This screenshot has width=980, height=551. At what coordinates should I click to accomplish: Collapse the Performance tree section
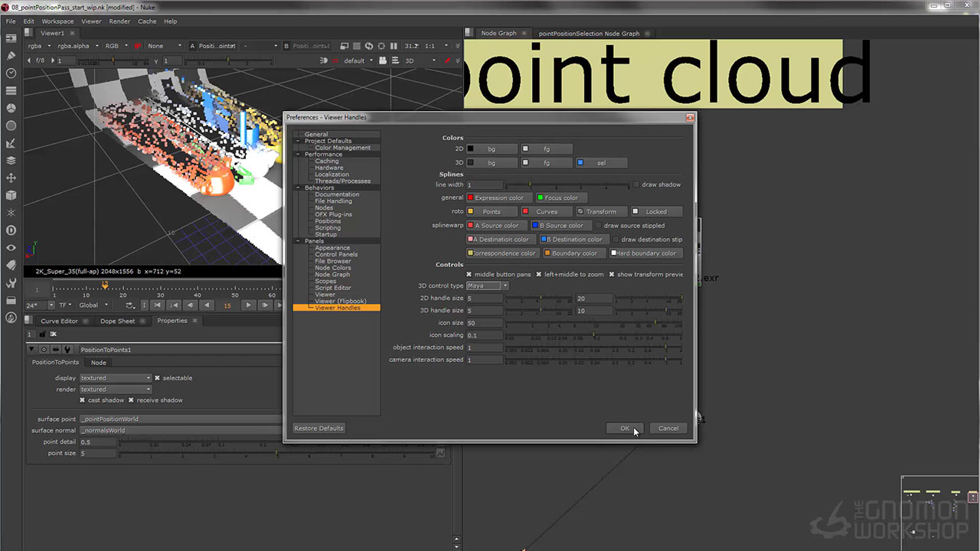pos(299,155)
